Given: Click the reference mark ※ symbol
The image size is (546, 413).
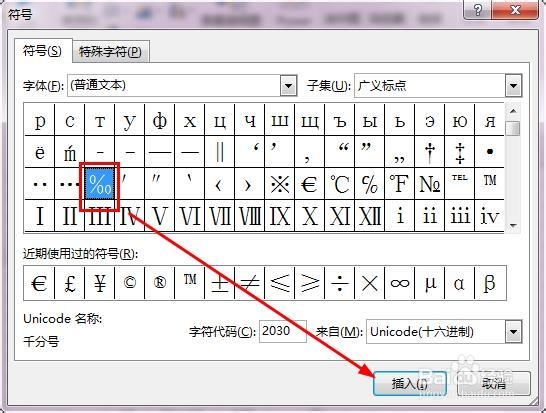Looking at the screenshot, I should [x=280, y=184].
